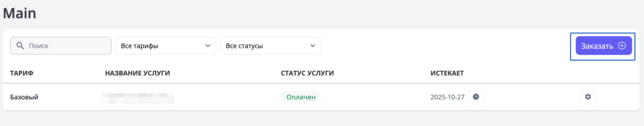
Task: Expand the Все тарифы chevron arrow
Action: [x=208, y=46]
